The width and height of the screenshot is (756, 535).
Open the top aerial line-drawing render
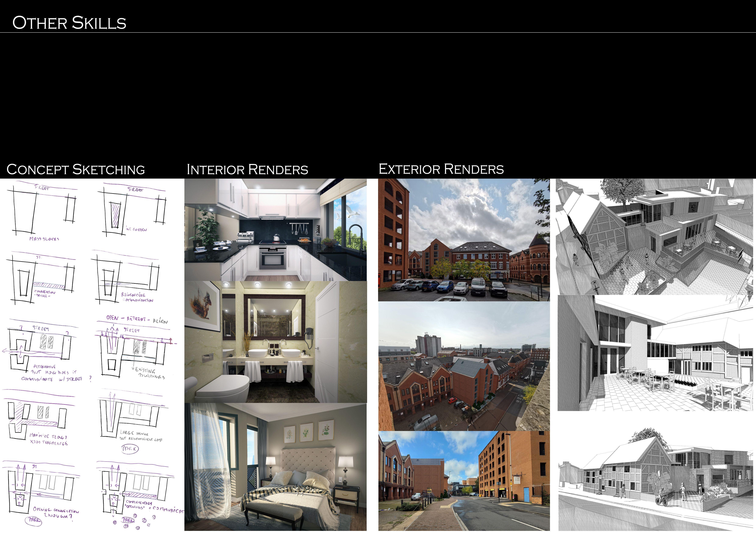655,237
